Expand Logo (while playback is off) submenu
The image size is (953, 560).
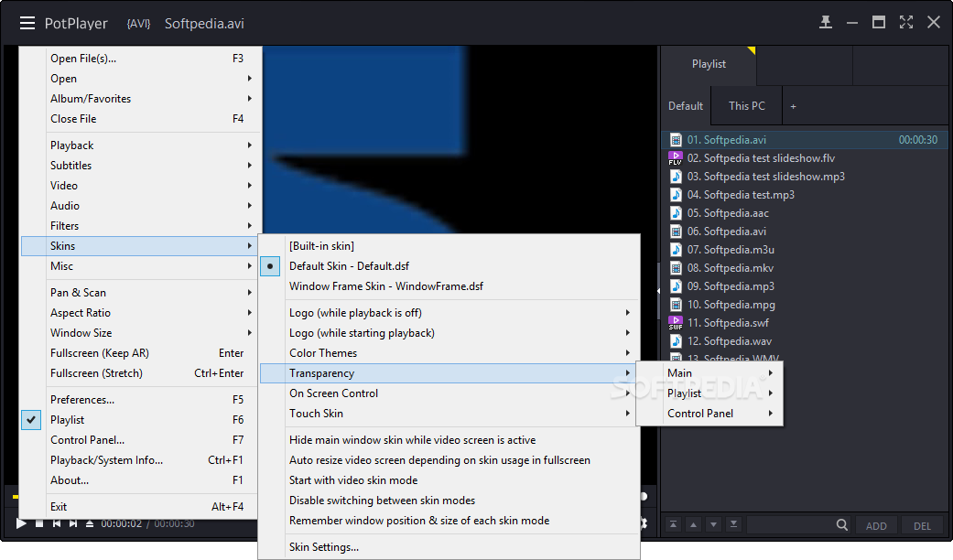tap(449, 313)
